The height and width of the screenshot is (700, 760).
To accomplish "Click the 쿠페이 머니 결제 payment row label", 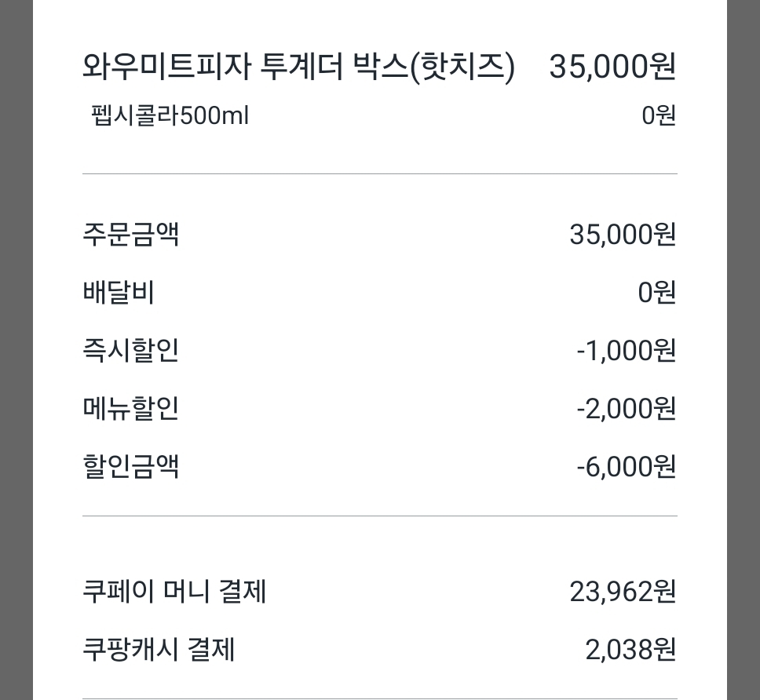I will tap(174, 591).
